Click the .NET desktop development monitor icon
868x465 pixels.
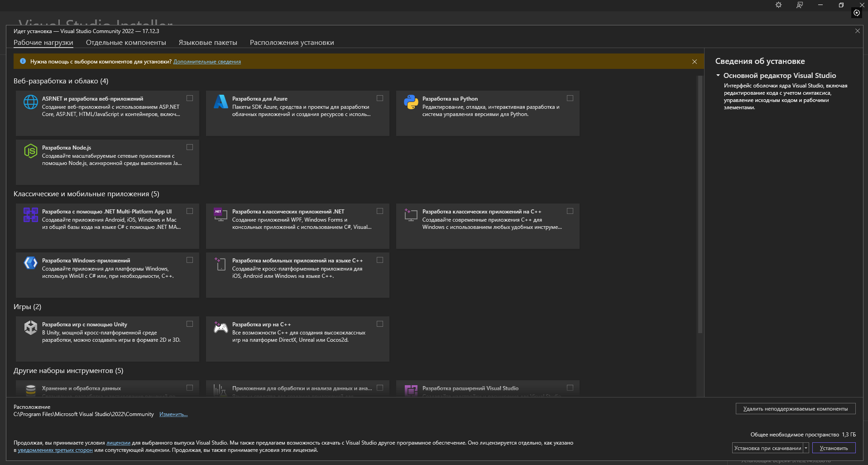221,215
